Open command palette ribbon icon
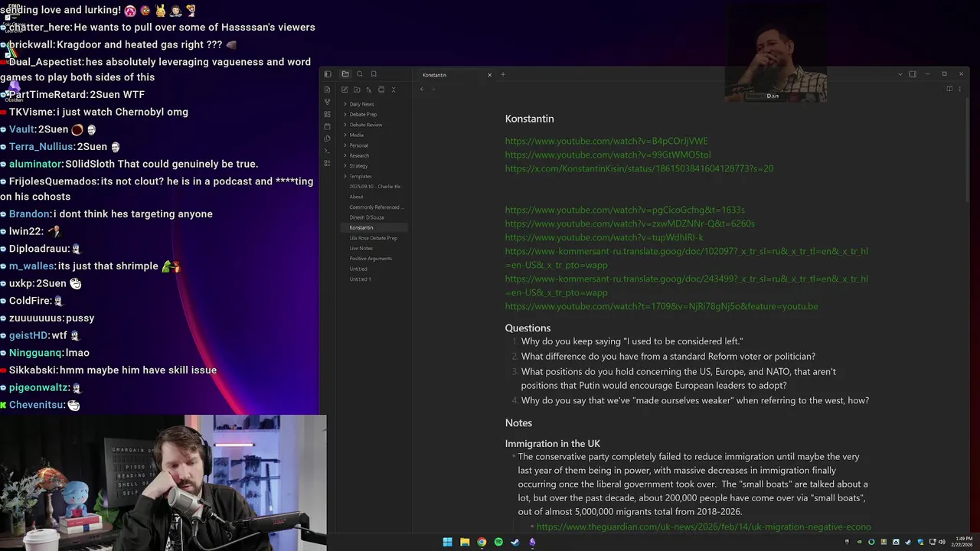Viewport: 980px width, 551px height. [x=327, y=151]
